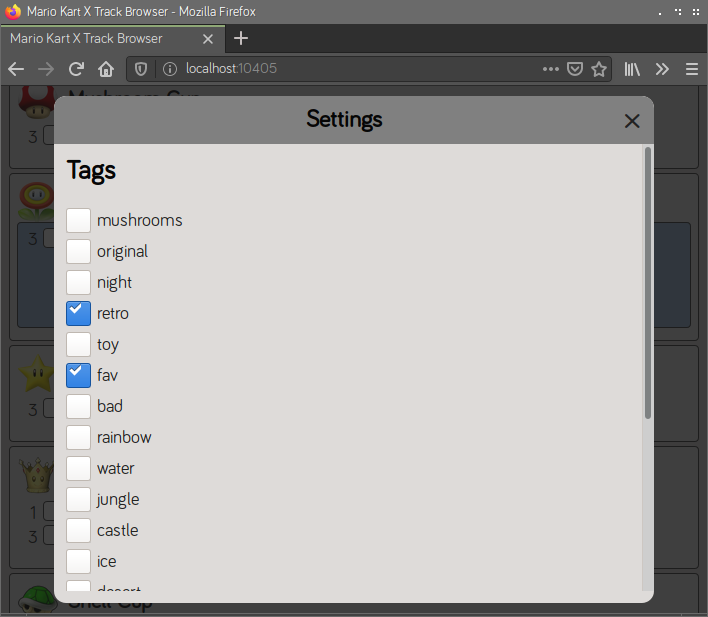
Task: Go forward one page
Action: click(x=46, y=69)
